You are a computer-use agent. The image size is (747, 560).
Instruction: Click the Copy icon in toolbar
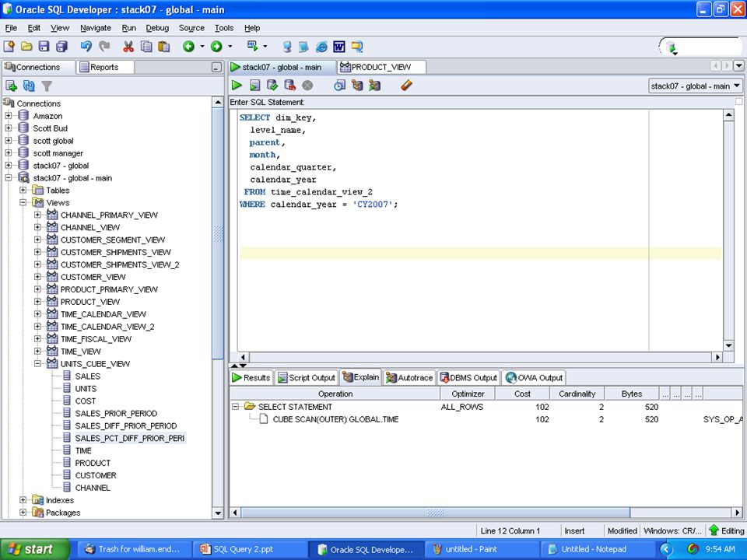click(x=146, y=46)
